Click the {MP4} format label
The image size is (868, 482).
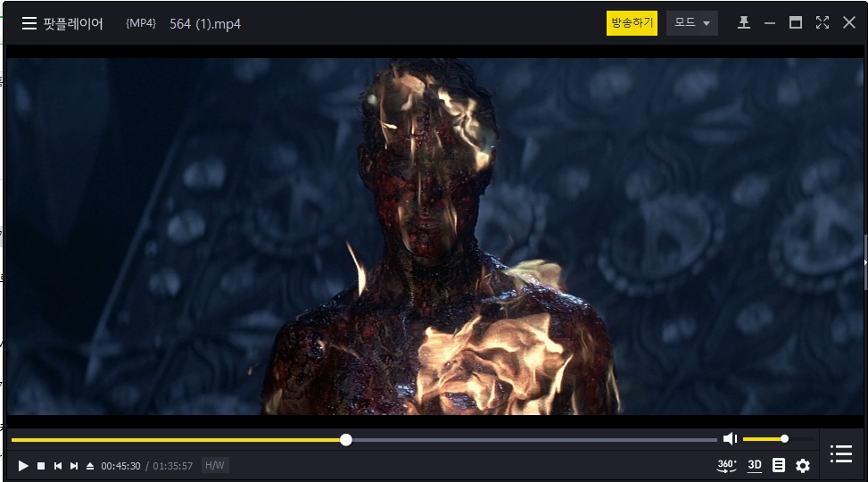pos(141,23)
